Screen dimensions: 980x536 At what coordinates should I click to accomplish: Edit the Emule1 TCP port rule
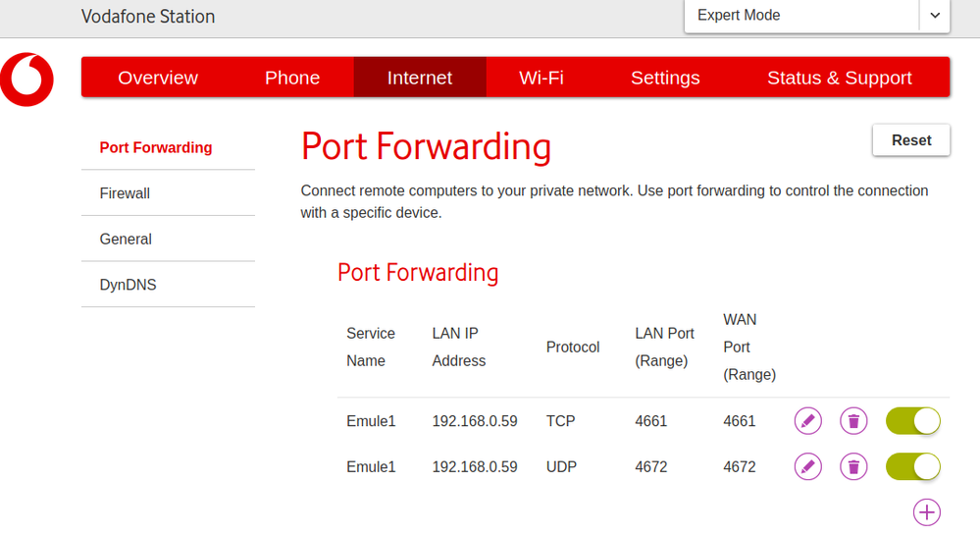[807, 421]
